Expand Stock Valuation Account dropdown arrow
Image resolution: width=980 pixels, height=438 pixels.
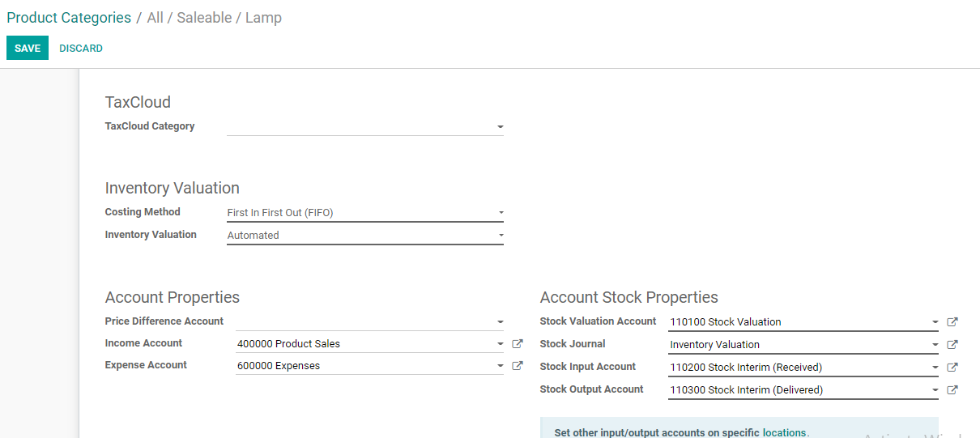click(x=935, y=322)
